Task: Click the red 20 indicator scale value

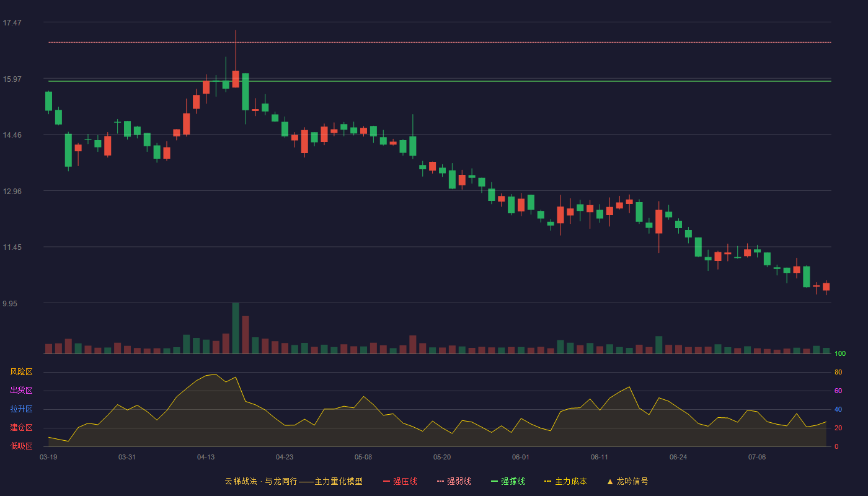Action: pyautogui.click(x=838, y=428)
